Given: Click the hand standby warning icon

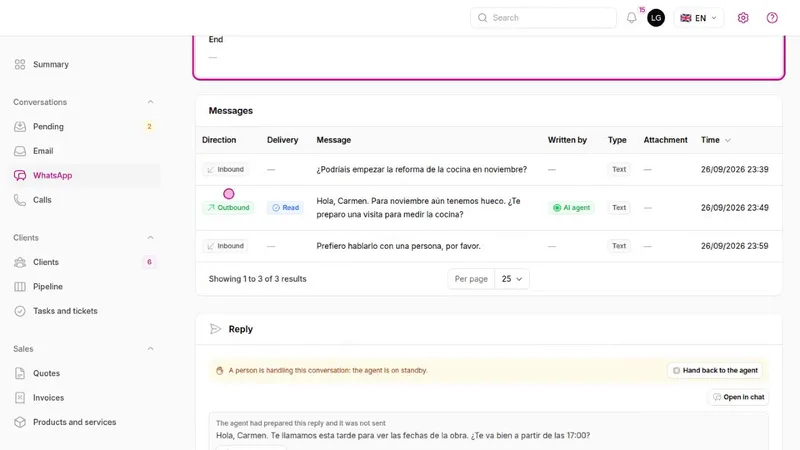Looking at the screenshot, I should coord(219,370).
